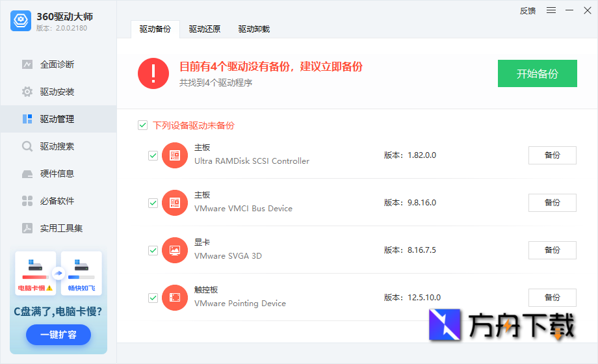This screenshot has height=364, width=598.
Task: Open 硬件信息 in the sidebar
Action: (x=58, y=174)
